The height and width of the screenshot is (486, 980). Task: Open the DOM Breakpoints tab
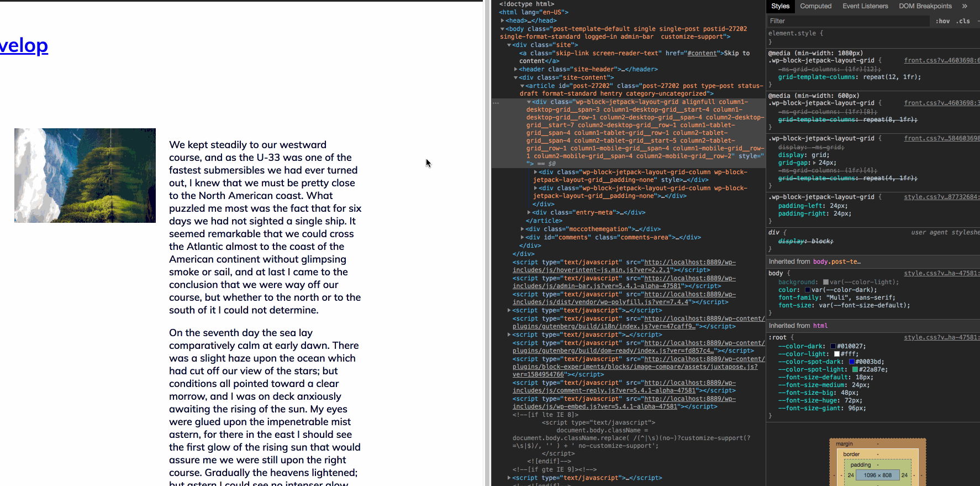925,6
